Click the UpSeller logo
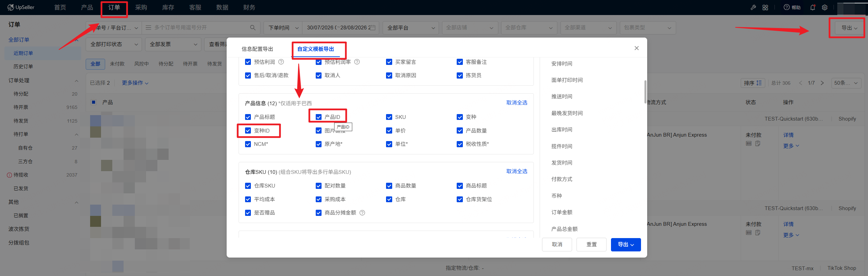868x276 pixels. point(21,7)
